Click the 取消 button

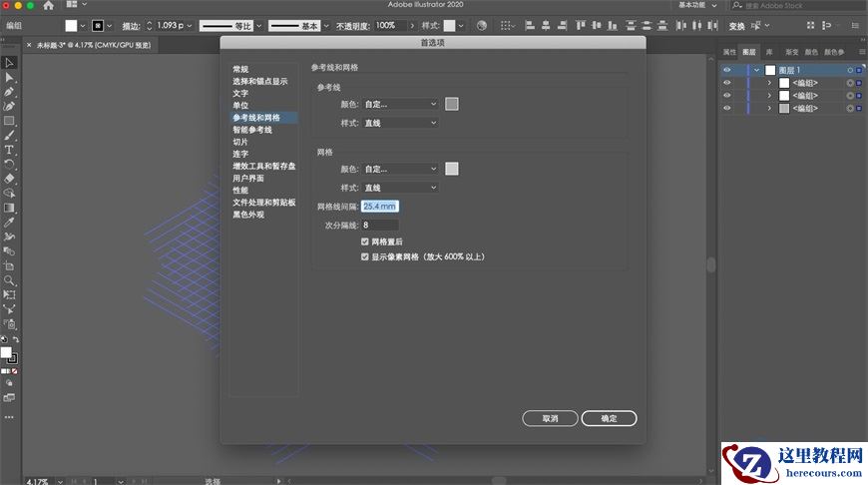tap(551, 418)
